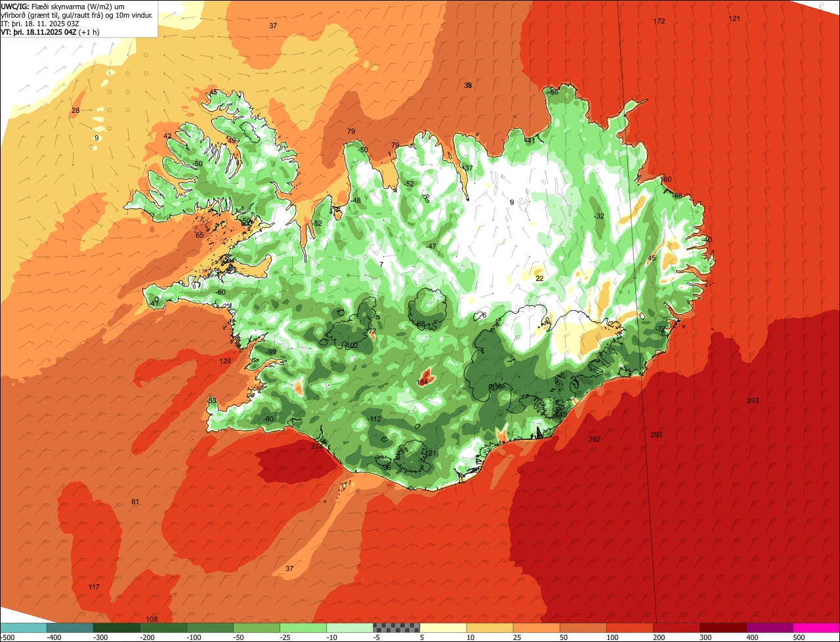Click the value 22 in the interior
Image resolution: width=840 pixels, height=642 pixels.
coord(539,278)
